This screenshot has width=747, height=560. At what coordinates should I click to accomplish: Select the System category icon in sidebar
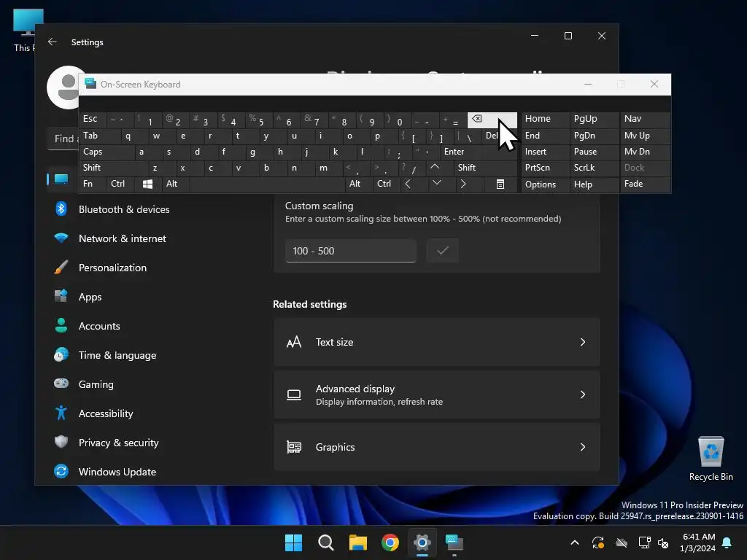61,179
